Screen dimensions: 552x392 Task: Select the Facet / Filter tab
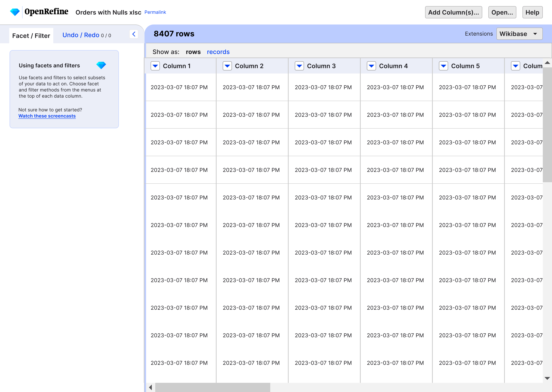[31, 35]
